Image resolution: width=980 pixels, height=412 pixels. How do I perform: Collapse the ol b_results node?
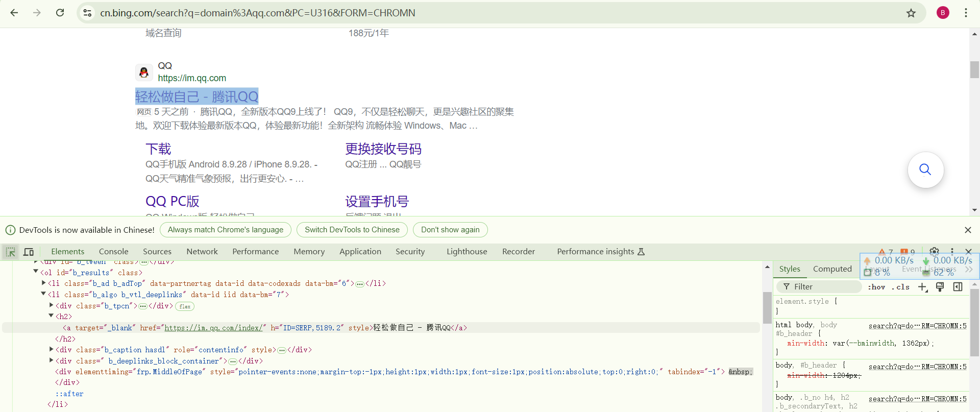[36, 272]
